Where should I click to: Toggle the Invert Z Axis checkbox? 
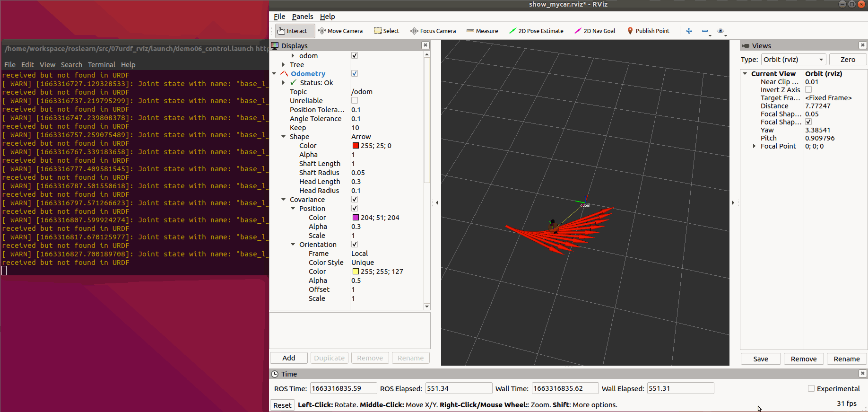click(x=808, y=90)
